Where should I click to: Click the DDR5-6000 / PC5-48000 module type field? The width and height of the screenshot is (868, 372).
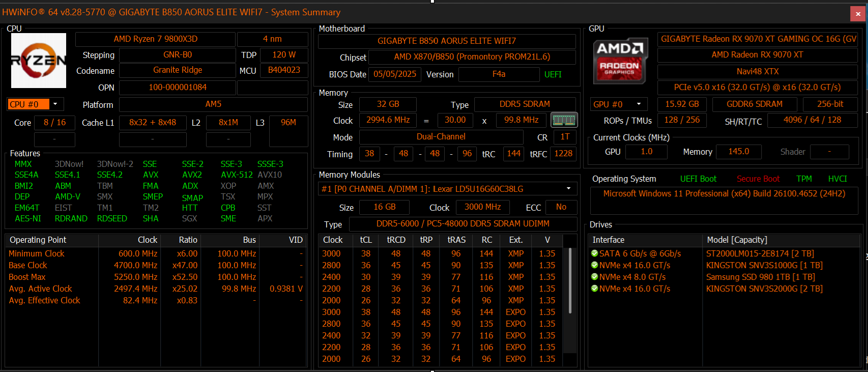click(463, 224)
